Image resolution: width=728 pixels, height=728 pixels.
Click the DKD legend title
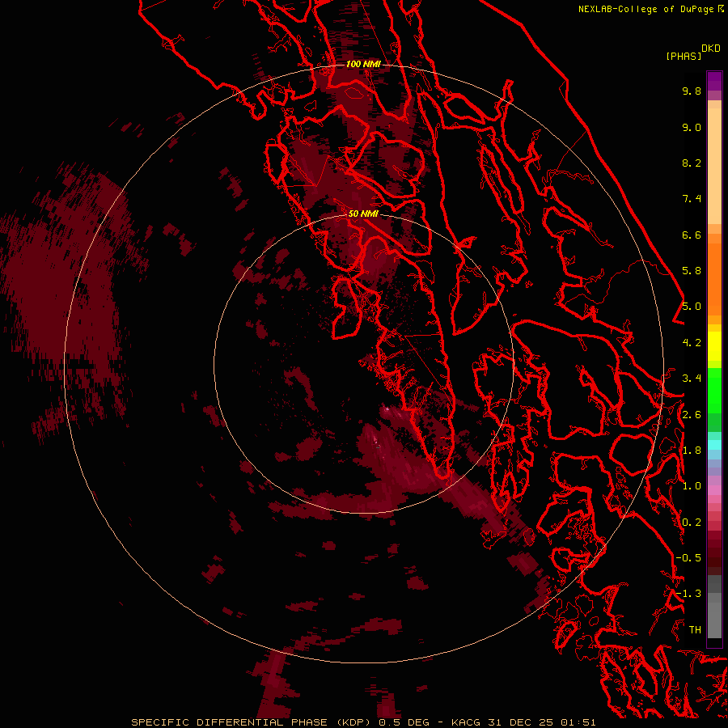coord(711,49)
